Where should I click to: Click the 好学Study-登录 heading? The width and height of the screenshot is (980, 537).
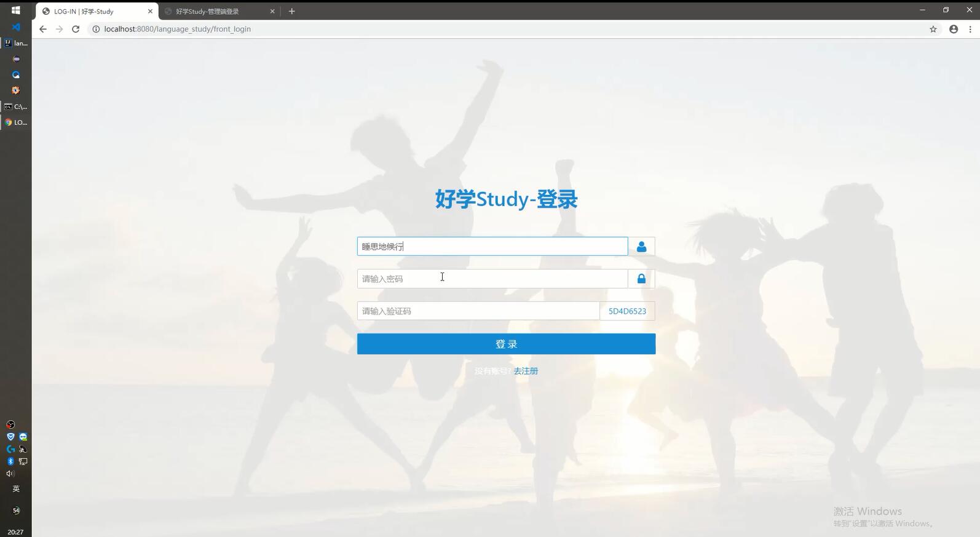(x=506, y=199)
